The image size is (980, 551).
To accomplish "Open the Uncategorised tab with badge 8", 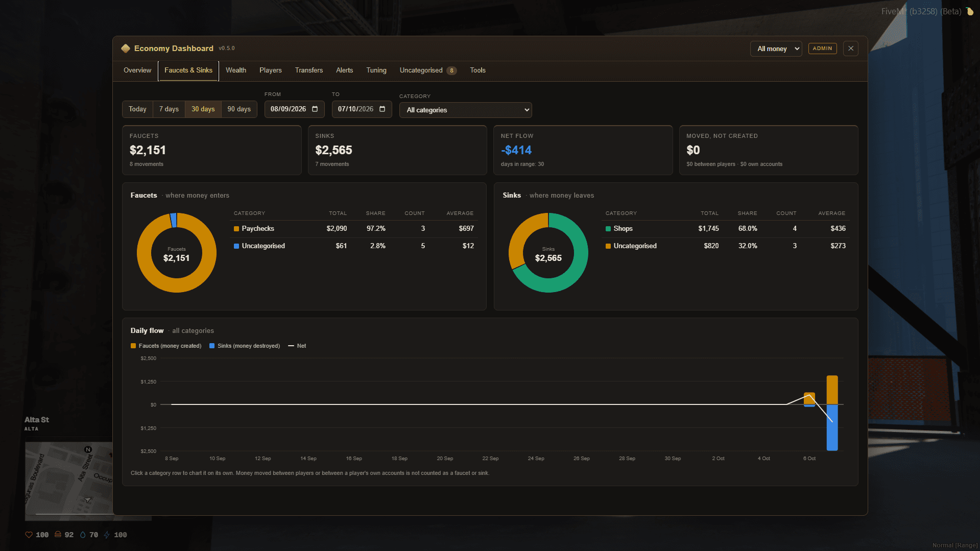I will tap(428, 70).
